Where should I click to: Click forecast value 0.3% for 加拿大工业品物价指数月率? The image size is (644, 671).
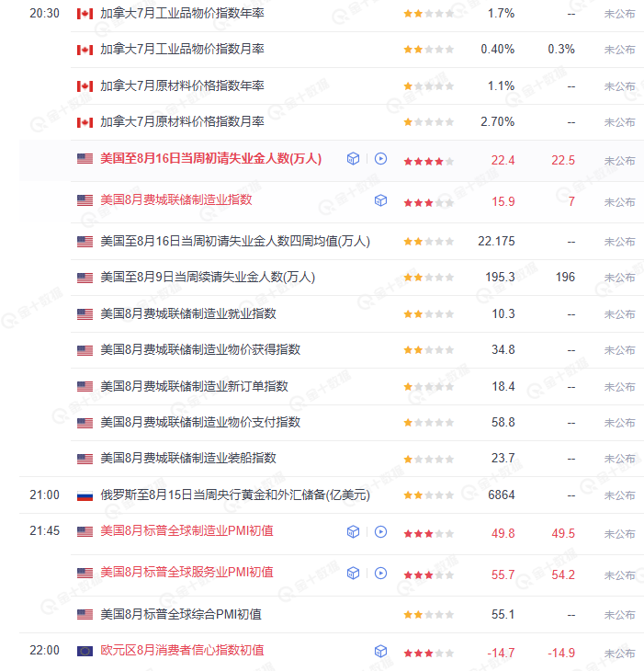tap(561, 50)
